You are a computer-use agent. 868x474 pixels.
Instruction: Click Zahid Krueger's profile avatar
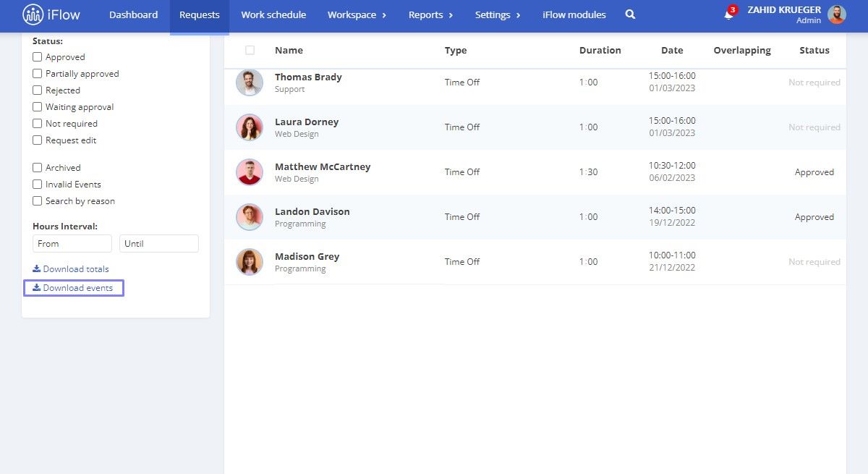tap(837, 14)
